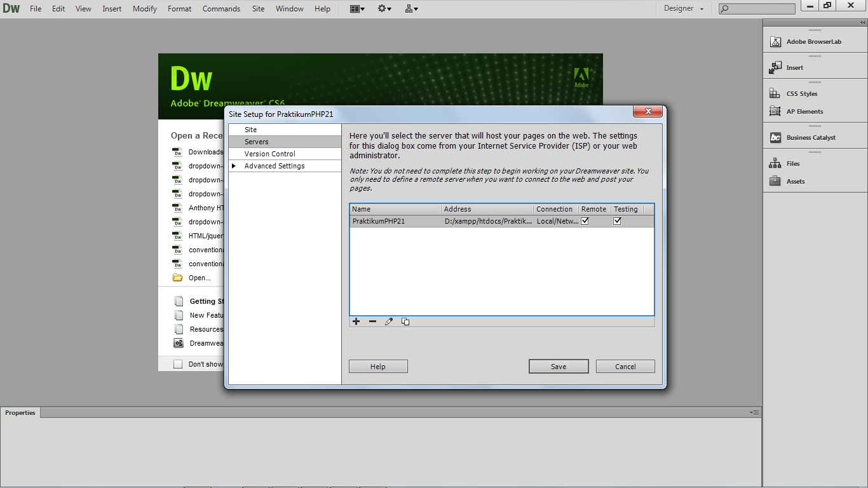Open the Dreamweaver Exchange link on the Welcome screen
Screen dimensions: 868x488
(198, 343)
